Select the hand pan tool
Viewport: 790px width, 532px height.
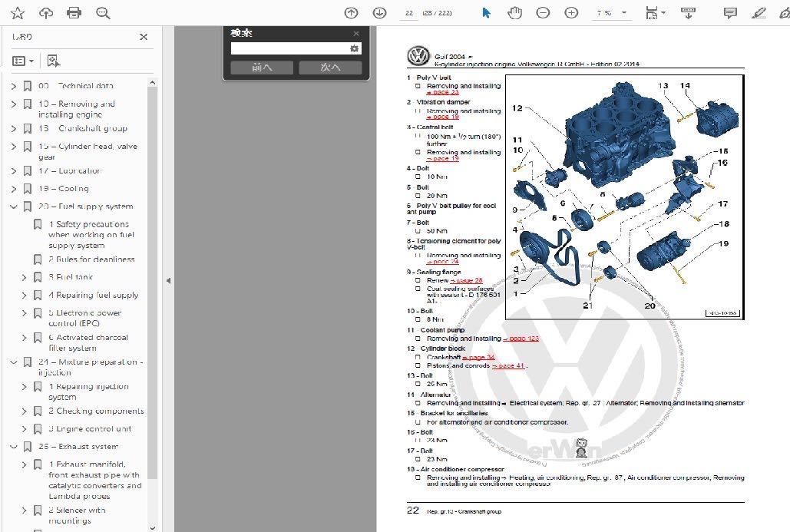click(514, 12)
